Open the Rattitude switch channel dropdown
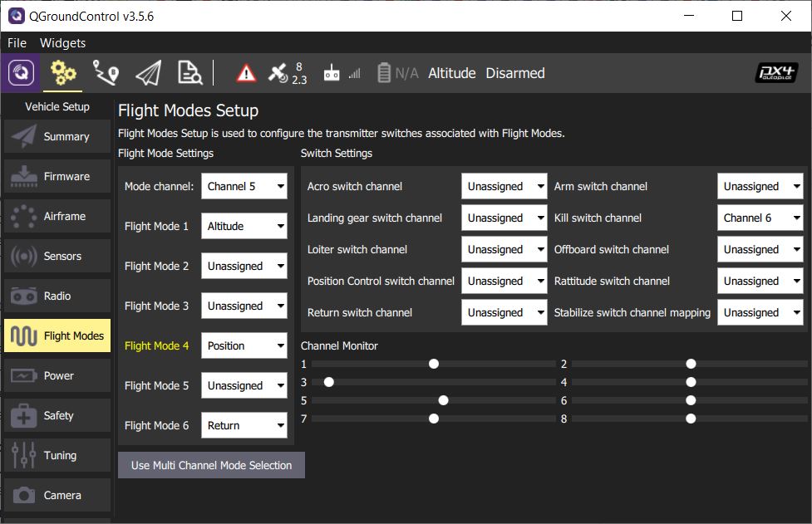 760,281
